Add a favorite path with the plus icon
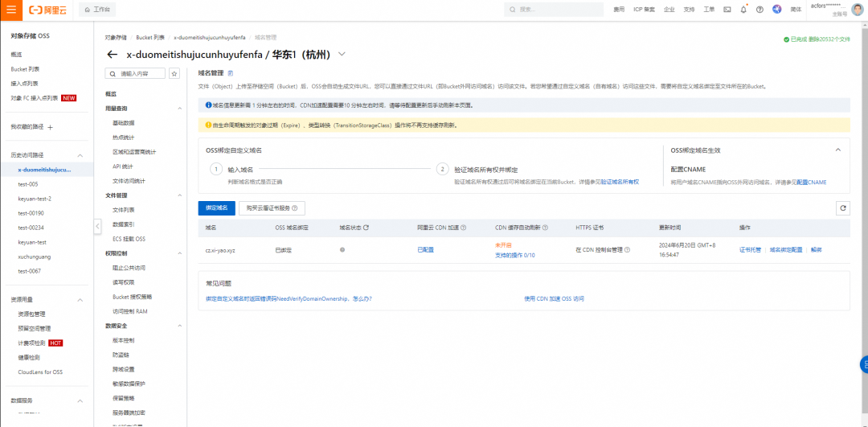The image size is (868, 427). tap(51, 127)
